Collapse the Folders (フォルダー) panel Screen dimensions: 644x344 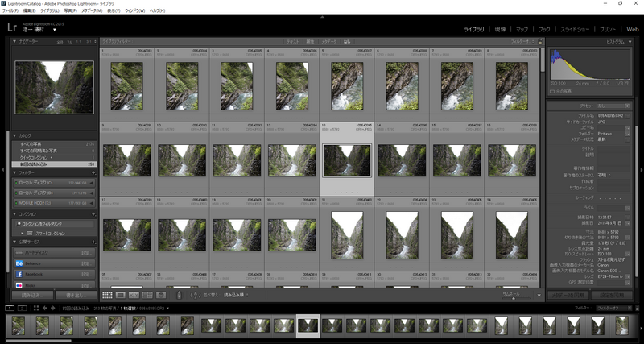pos(14,173)
